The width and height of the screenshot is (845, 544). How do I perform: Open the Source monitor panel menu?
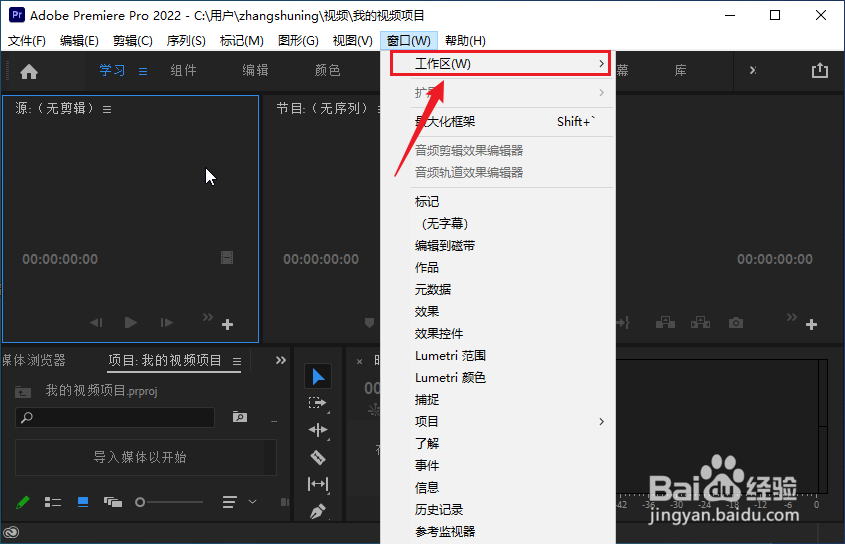click(x=107, y=109)
